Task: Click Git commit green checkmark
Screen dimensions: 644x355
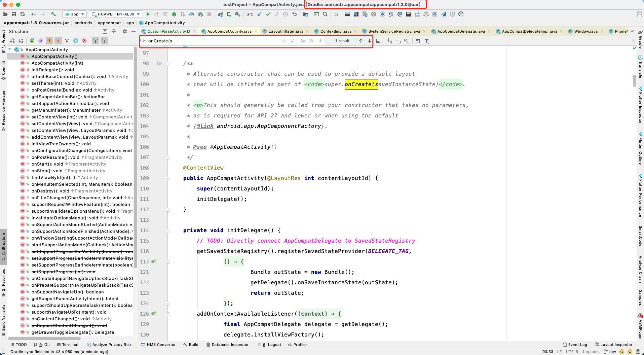Action: click(268, 14)
